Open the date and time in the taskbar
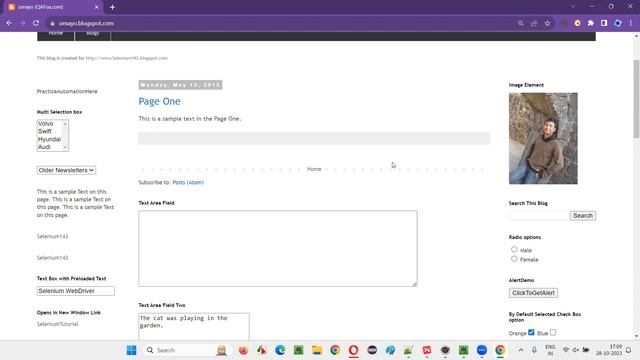The width and height of the screenshot is (640, 360). coord(609,350)
